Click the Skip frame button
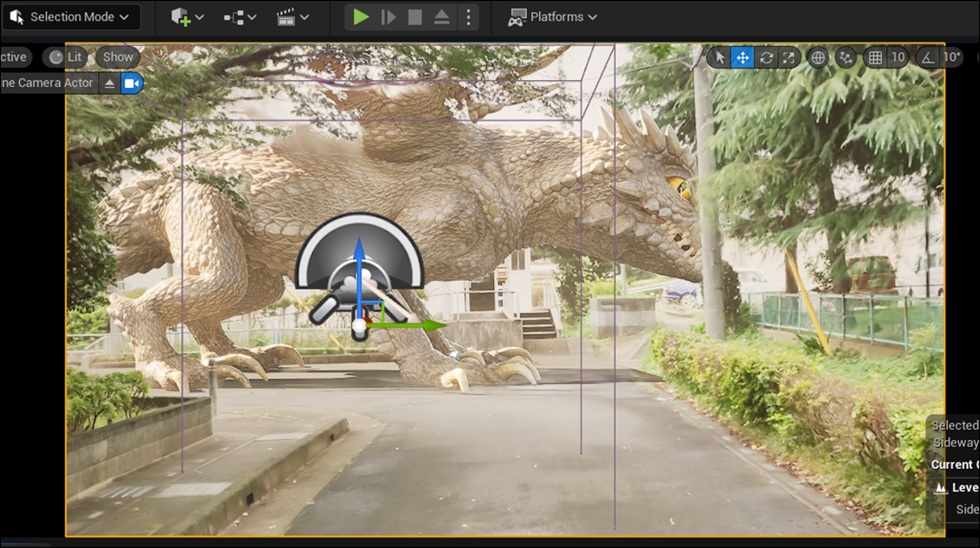Image resolution: width=980 pixels, height=548 pixels. tap(388, 17)
